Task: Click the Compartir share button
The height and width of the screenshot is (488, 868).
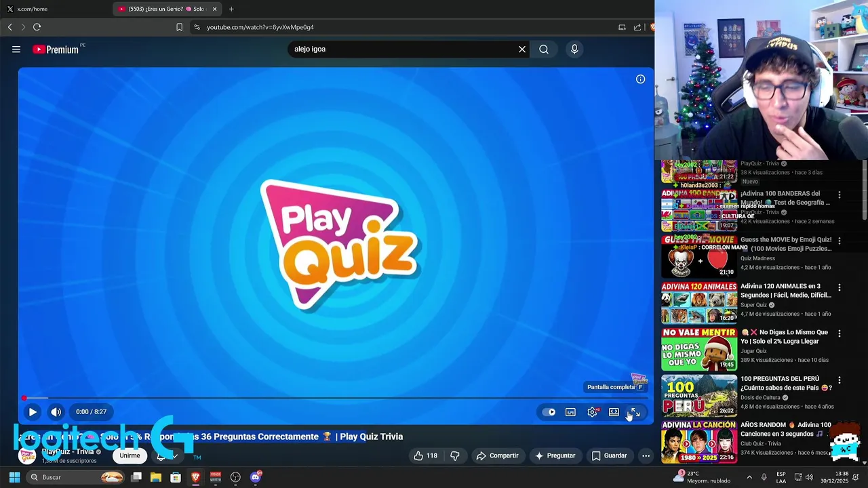Action: point(497,455)
